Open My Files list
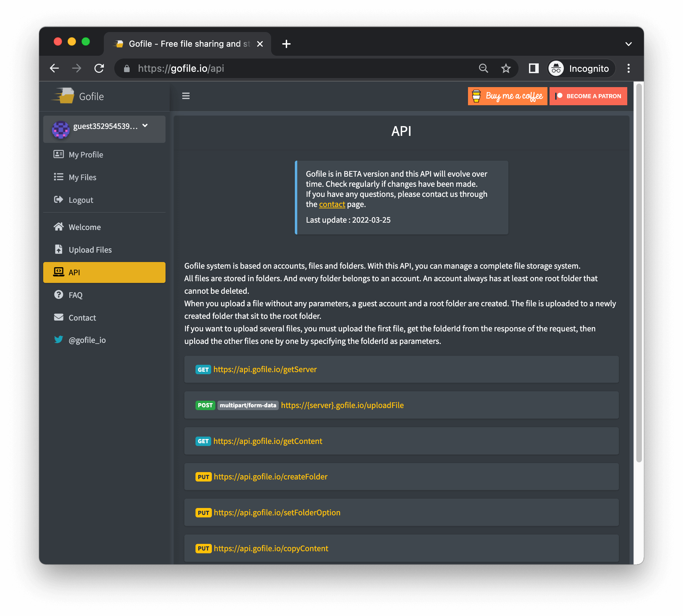The width and height of the screenshot is (683, 616). [104, 177]
